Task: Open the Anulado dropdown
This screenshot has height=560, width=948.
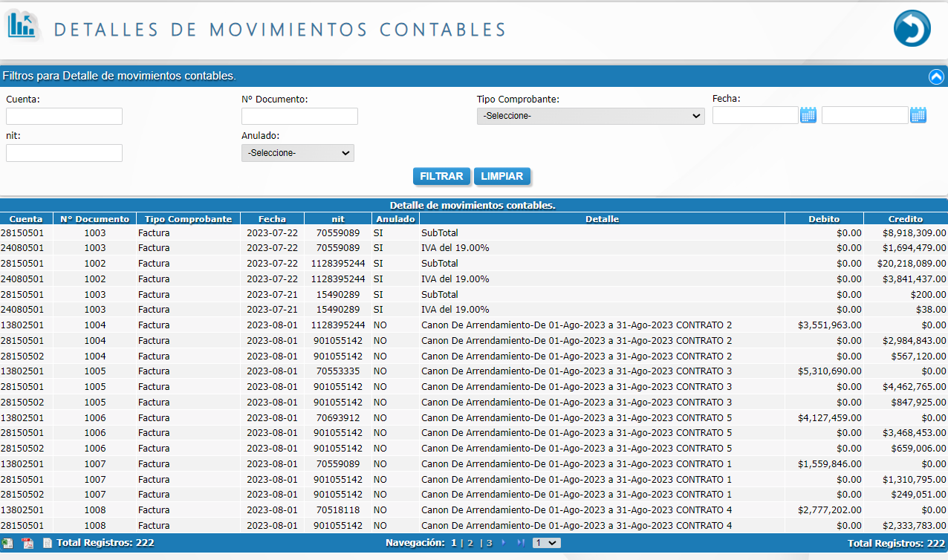Action: [x=297, y=153]
